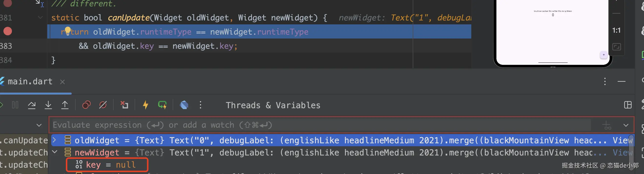Viewport: 644px width, 174px height.
Task: Open watch expression history dropdown
Action: pyautogui.click(x=626, y=125)
